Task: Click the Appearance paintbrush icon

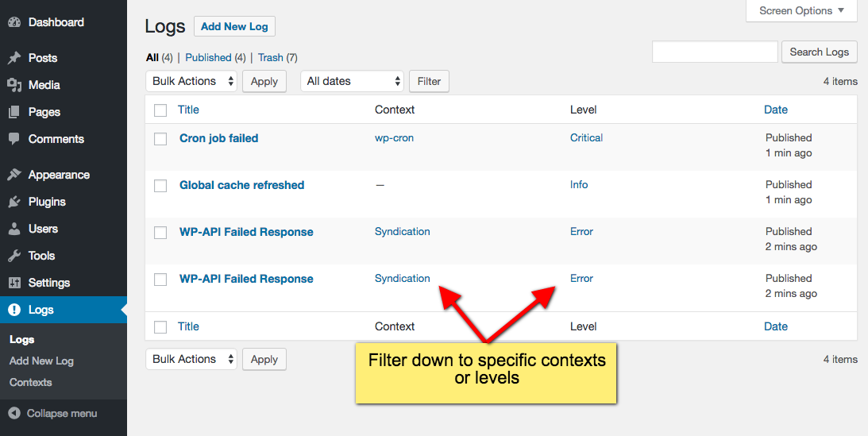Action: tap(14, 175)
